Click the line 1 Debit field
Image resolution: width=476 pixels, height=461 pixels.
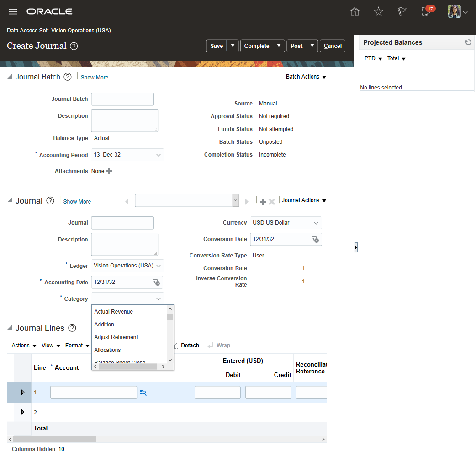(x=217, y=393)
